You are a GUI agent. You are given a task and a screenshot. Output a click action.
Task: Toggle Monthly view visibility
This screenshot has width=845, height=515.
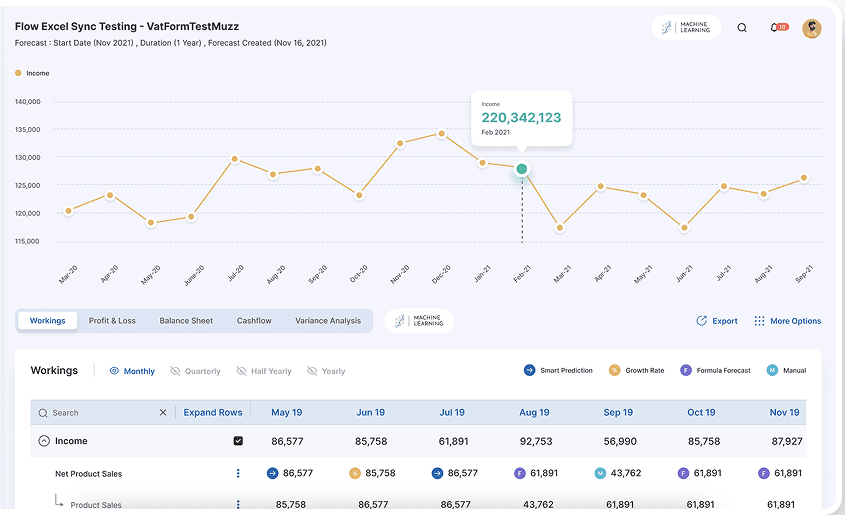[x=132, y=371]
